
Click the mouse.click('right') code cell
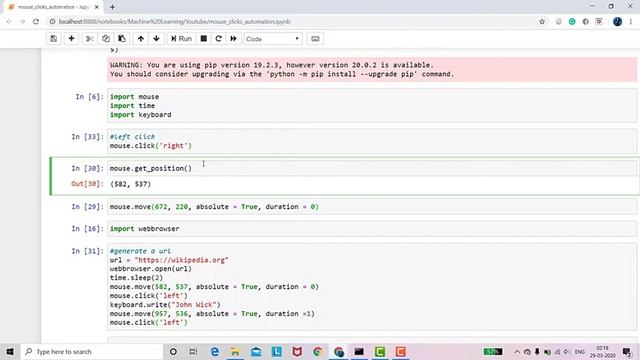point(371,141)
